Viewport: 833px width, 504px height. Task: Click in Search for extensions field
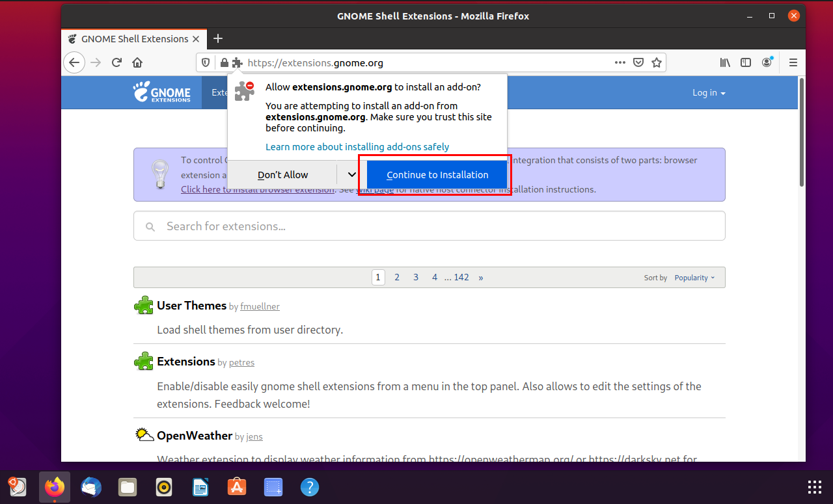pyautogui.click(x=429, y=226)
